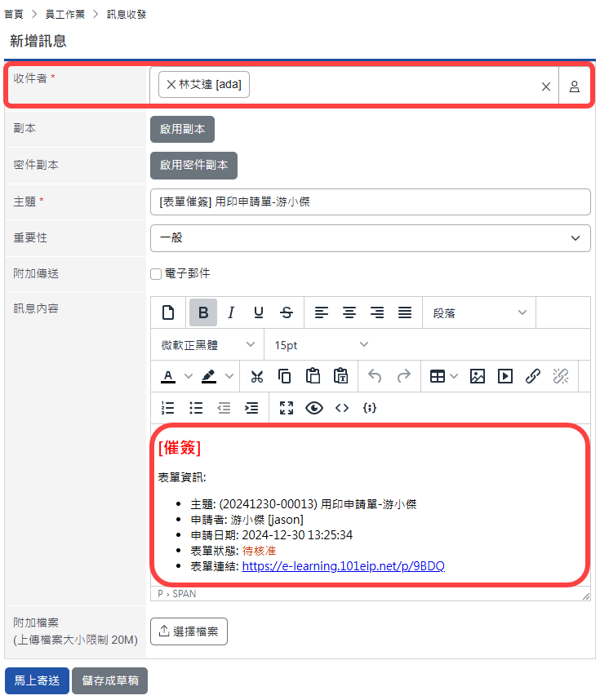The width and height of the screenshot is (600, 700).
Task: Justify the text
Action: pyautogui.click(x=405, y=312)
